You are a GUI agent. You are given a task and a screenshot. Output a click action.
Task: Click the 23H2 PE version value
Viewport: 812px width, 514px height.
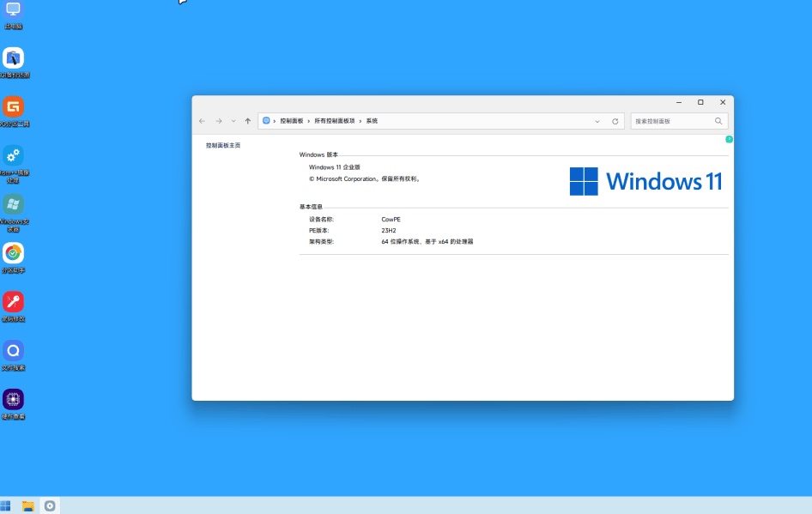click(388, 230)
